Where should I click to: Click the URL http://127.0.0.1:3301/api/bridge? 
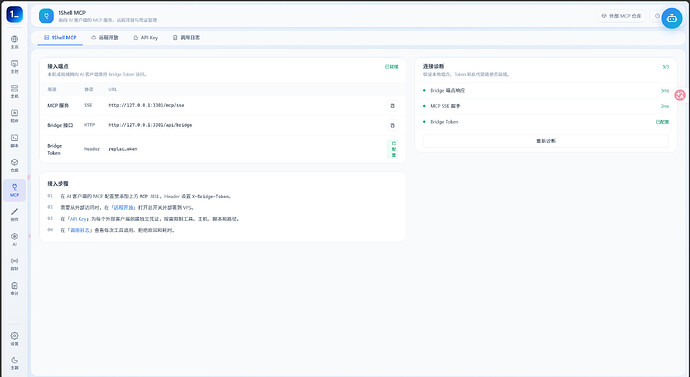[150, 125]
